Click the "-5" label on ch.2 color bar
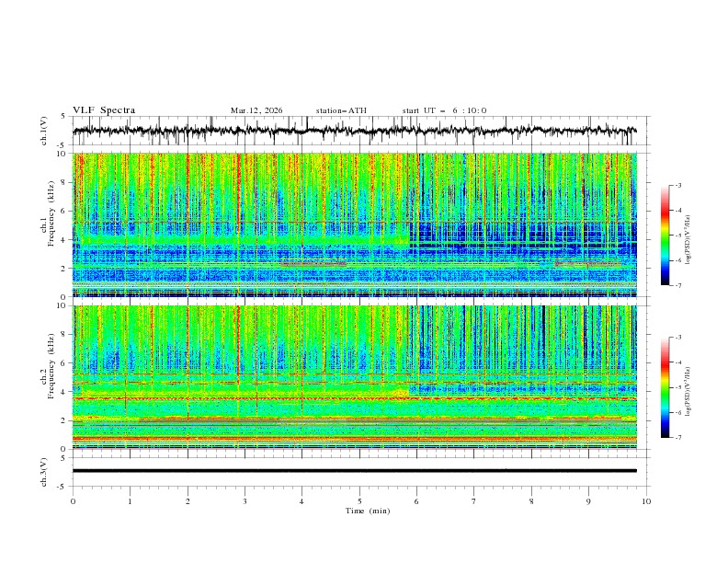The width and height of the screenshot is (728, 563). 678,387
